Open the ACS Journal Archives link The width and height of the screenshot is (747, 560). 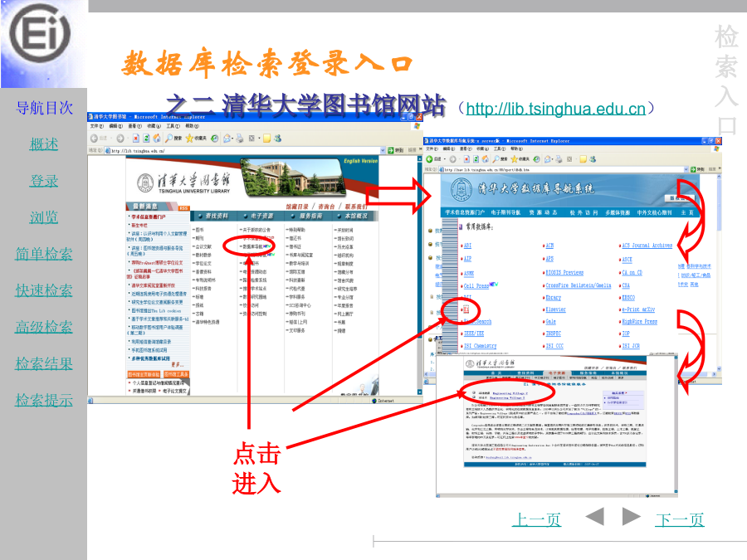pyautogui.click(x=647, y=246)
